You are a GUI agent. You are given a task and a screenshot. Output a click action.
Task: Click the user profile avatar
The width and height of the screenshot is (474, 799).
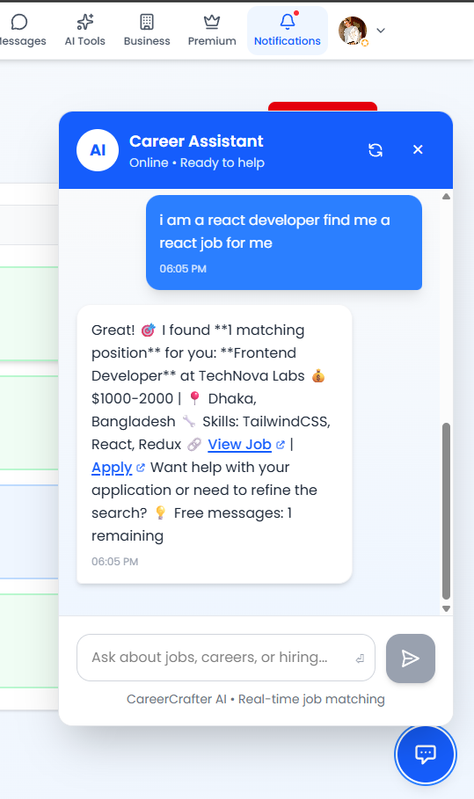click(352, 31)
